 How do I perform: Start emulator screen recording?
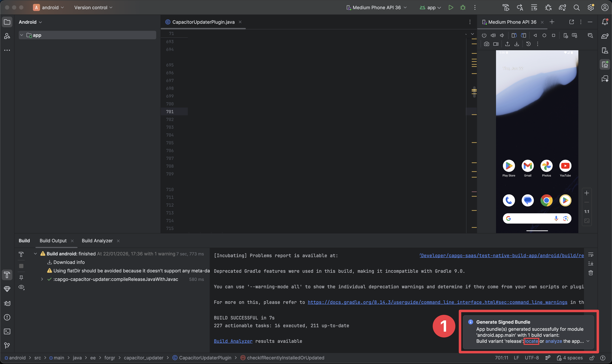tap(496, 44)
